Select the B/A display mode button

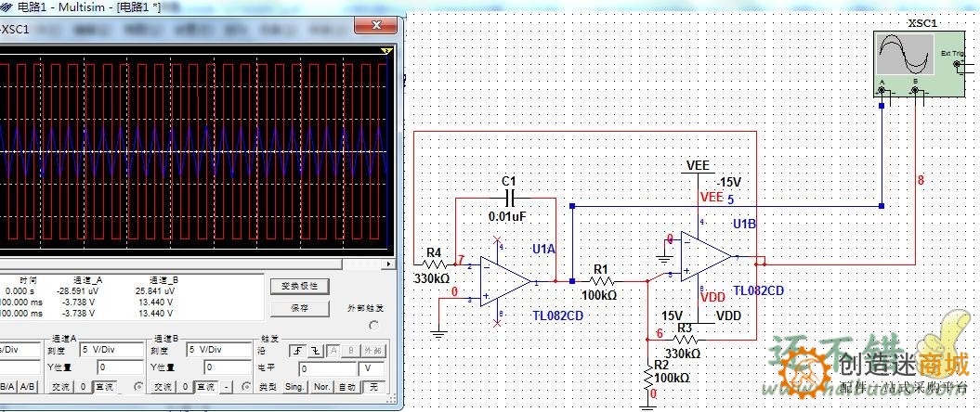pos(7,387)
